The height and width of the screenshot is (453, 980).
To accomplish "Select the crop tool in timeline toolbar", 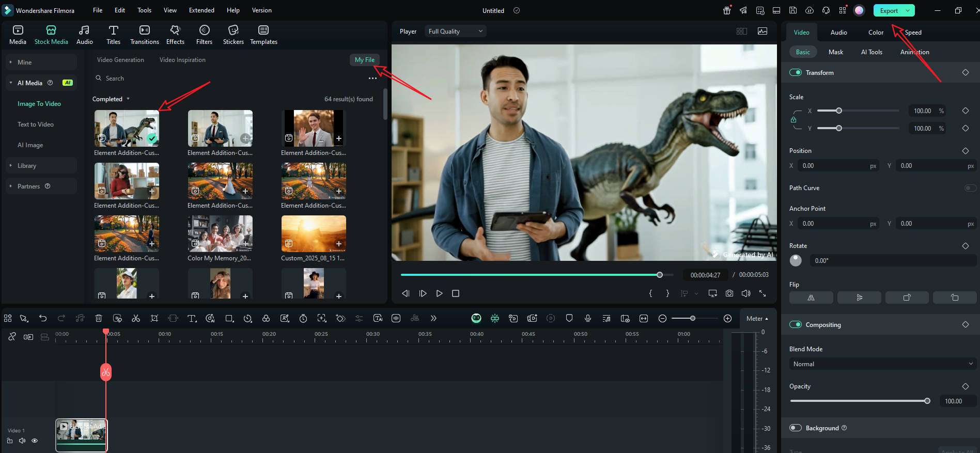I will tap(154, 318).
